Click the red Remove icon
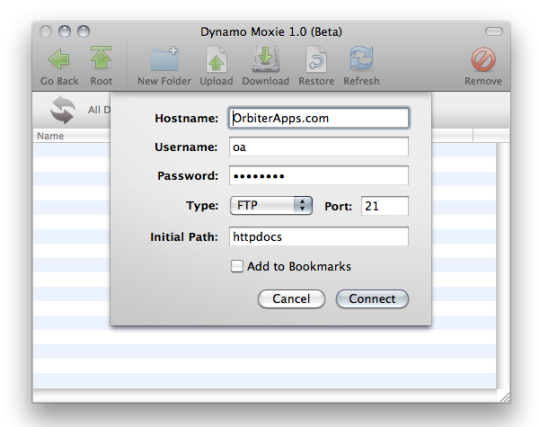Screen dimensions: 540x427 [x=483, y=60]
